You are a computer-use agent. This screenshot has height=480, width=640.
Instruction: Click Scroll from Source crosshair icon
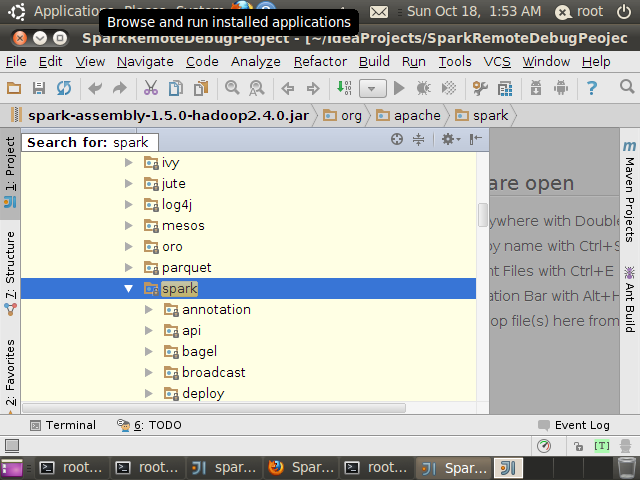tap(397, 139)
